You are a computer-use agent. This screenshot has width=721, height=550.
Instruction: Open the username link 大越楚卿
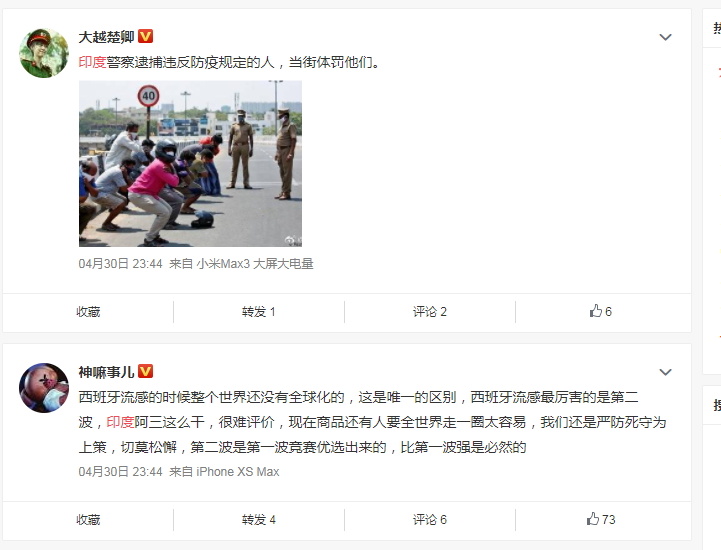[106, 37]
